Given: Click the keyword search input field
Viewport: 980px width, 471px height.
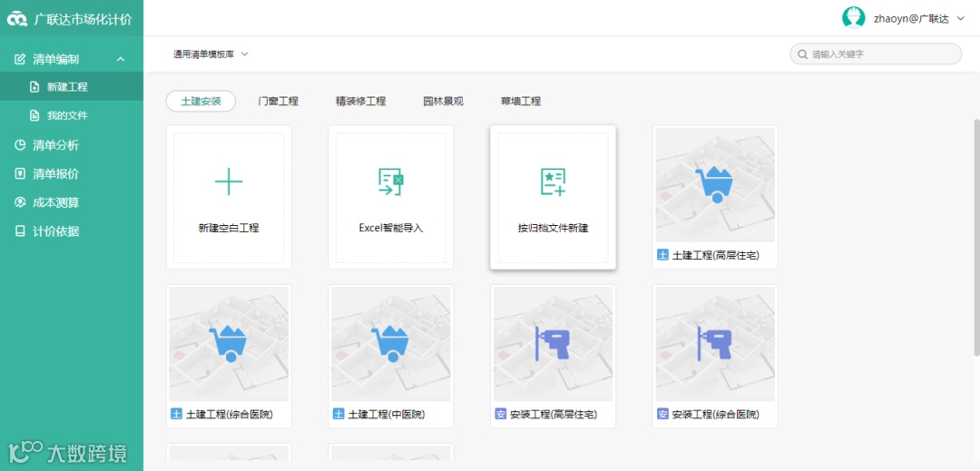Looking at the screenshot, I should pyautogui.click(x=876, y=54).
